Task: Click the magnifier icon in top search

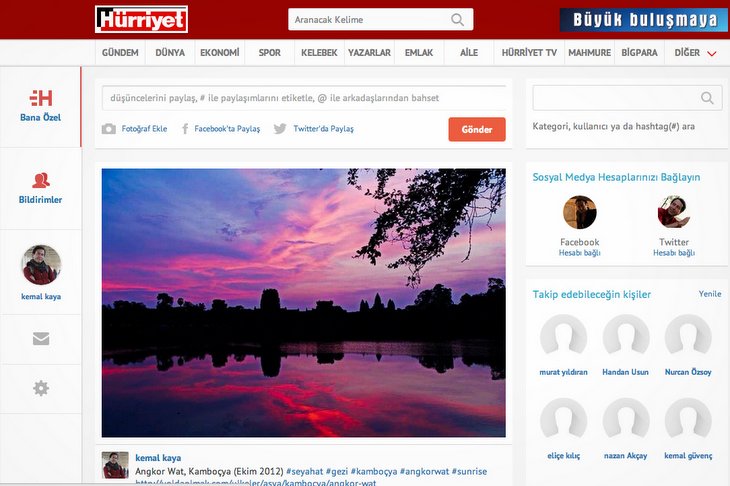Action: [x=458, y=20]
